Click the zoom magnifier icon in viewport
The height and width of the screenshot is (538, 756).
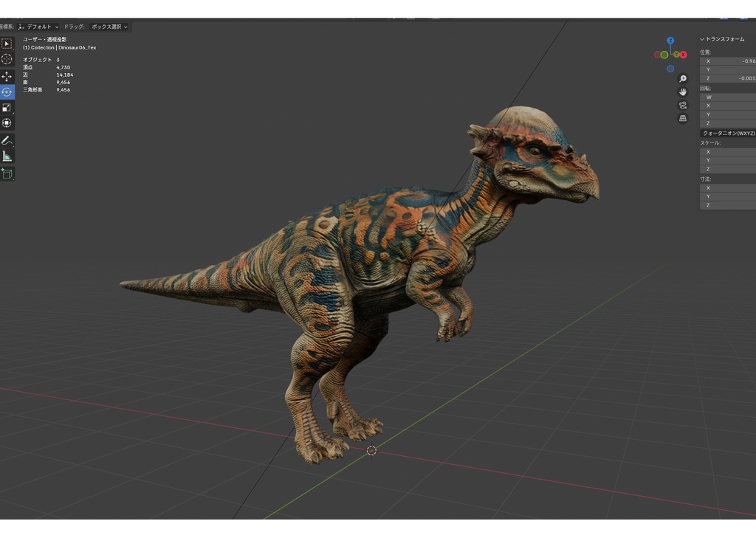[683, 79]
